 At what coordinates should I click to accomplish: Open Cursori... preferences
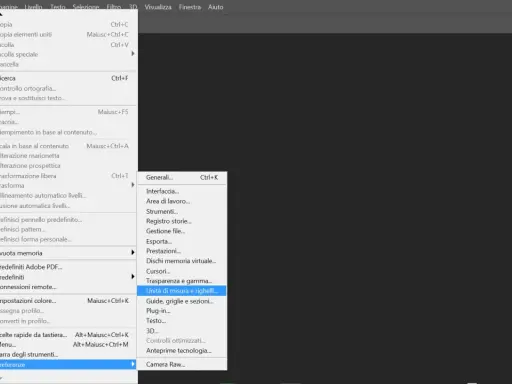182,271
